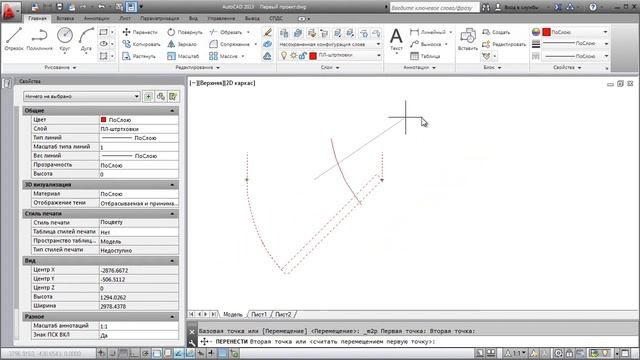Select the Круг circle tool
640x360 pixels.
[x=64, y=39]
